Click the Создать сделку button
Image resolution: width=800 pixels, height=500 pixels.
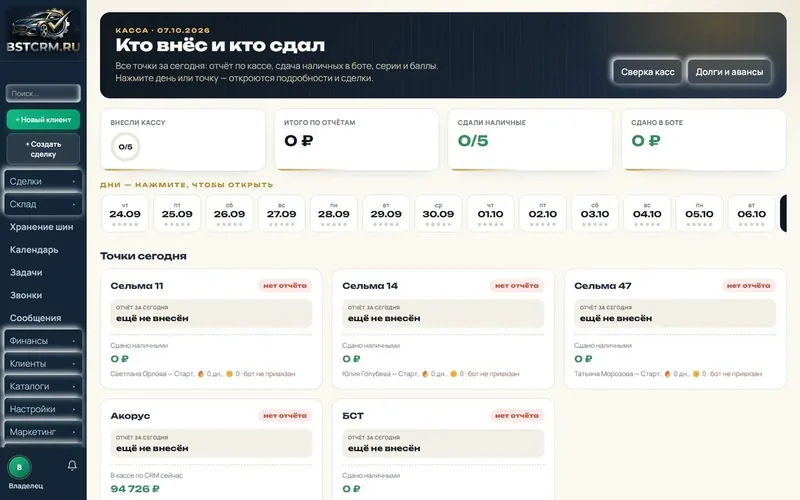(43, 149)
